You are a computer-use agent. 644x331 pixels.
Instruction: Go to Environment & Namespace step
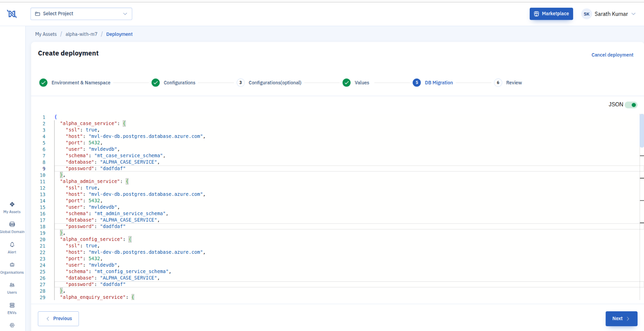(81, 83)
